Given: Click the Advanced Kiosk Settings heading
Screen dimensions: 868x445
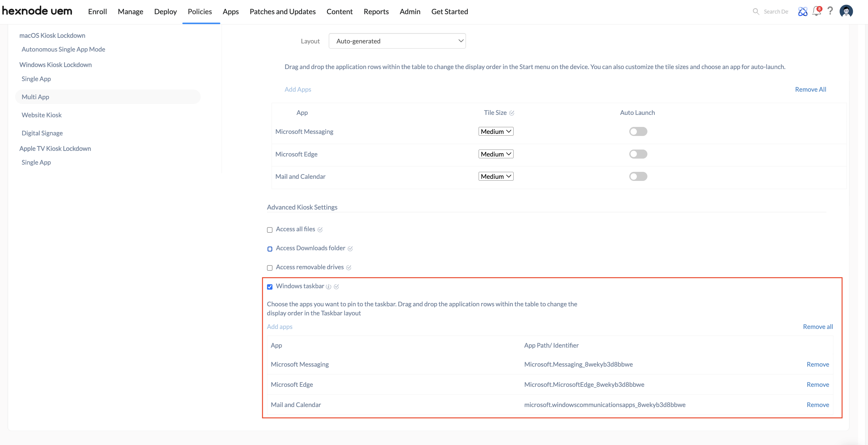Looking at the screenshot, I should (x=302, y=207).
